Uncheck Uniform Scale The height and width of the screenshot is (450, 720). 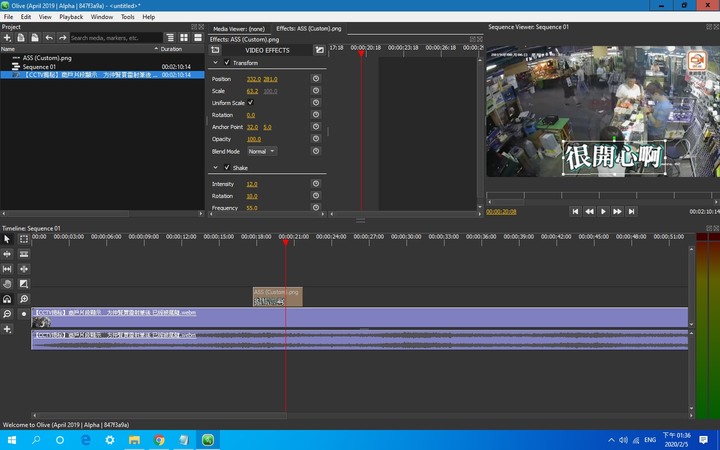click(x=250, y=102)
